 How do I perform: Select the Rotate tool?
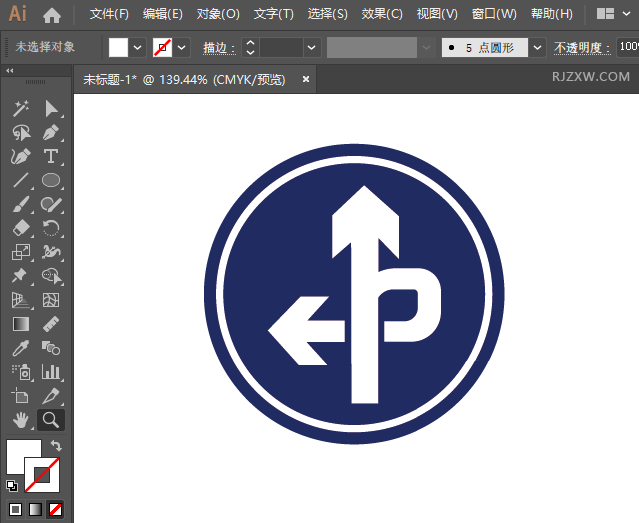51,228
